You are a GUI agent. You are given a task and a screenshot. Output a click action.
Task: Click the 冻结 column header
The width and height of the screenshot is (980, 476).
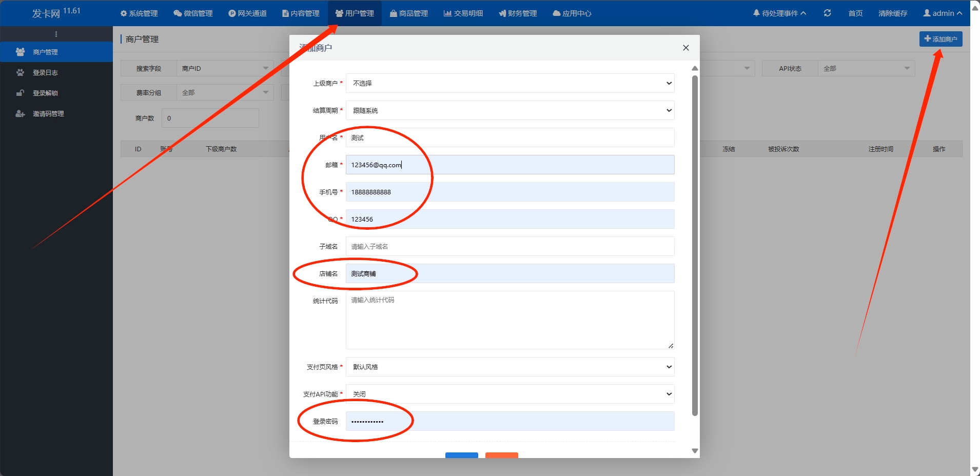click(729, 149)
